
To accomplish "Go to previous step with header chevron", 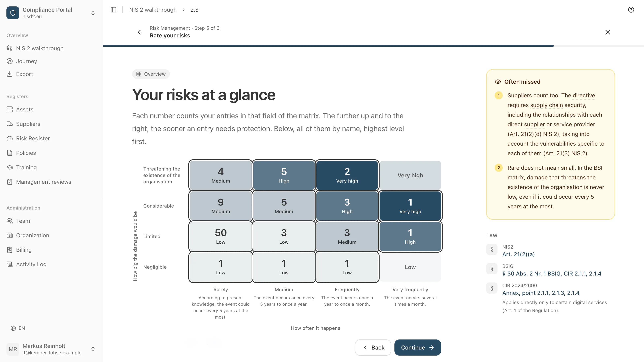I will (x=139, y=32).
